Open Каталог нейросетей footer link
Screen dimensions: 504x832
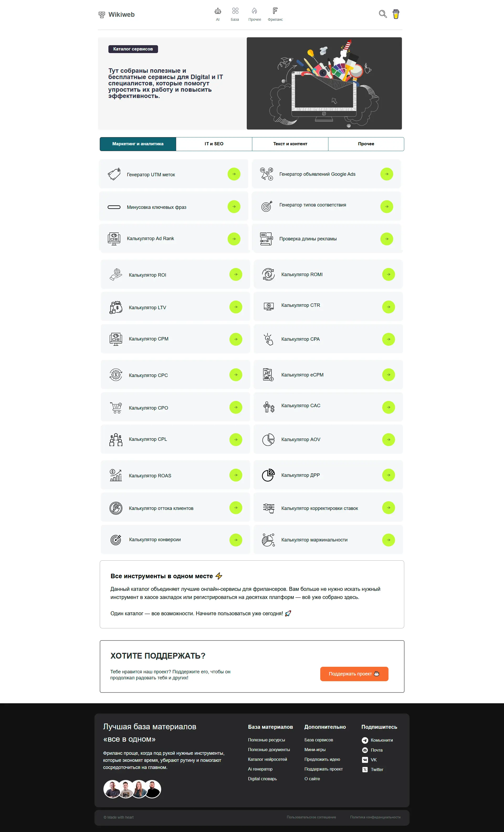(267, 759)
